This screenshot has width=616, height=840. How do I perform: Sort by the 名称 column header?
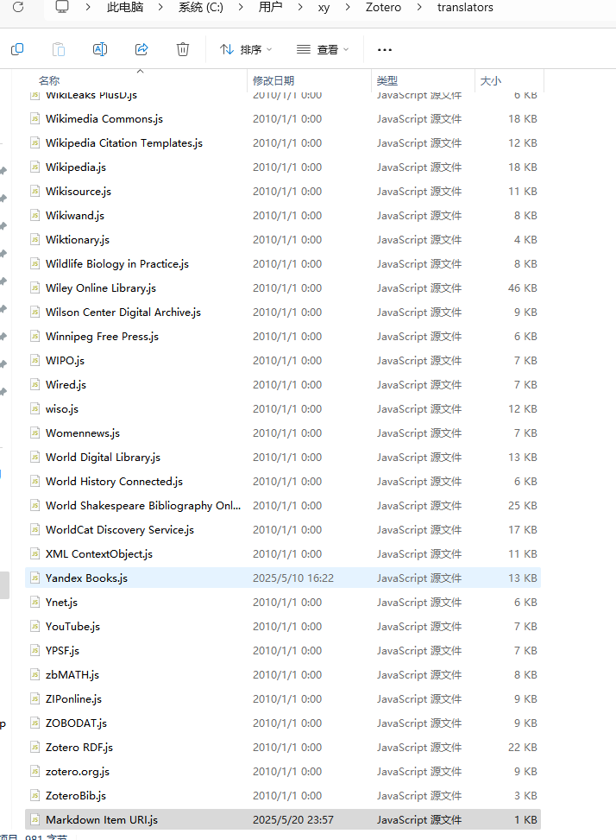pyautogui.click(x=49, y=81)
